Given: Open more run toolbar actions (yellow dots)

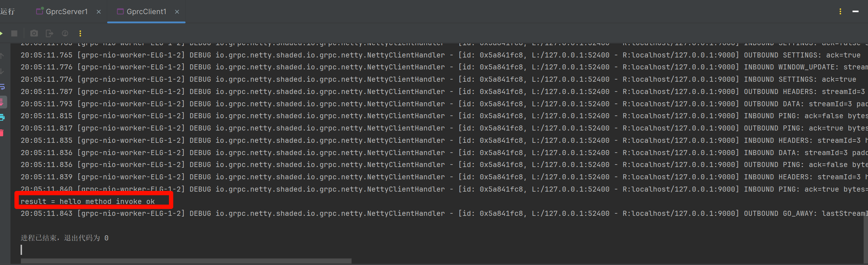Looking at the screenshot, I should (80, 34).
